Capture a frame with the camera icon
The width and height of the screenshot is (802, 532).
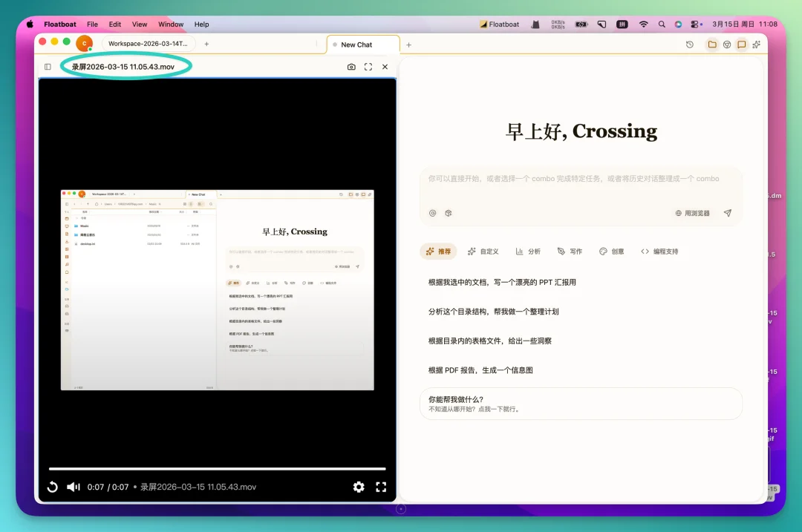pos(351,66)
